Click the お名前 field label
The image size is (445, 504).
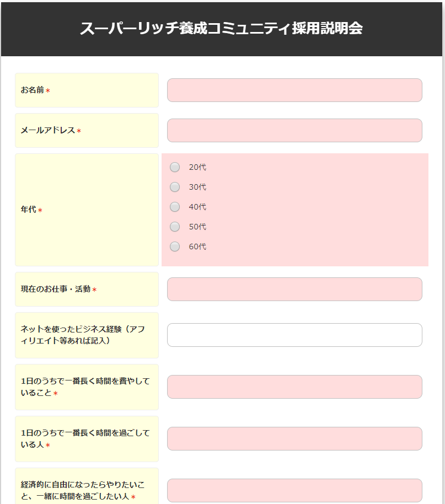(33, 90)
